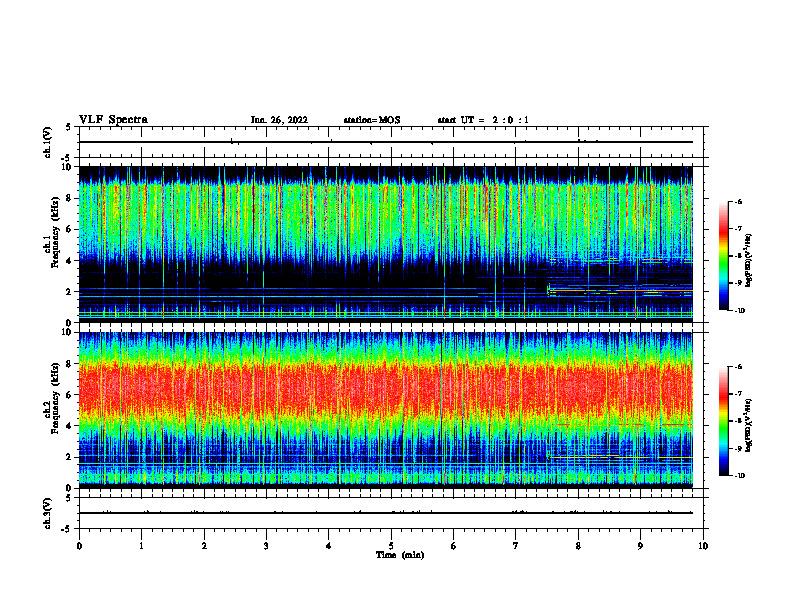Click the "station=MOS" header text

(x=372, y=120)
